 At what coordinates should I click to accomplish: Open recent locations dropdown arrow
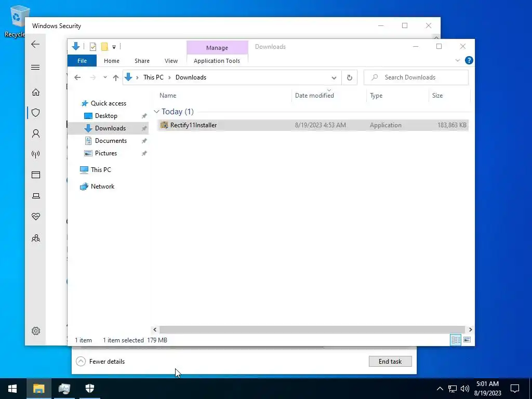tap(105, 78)
